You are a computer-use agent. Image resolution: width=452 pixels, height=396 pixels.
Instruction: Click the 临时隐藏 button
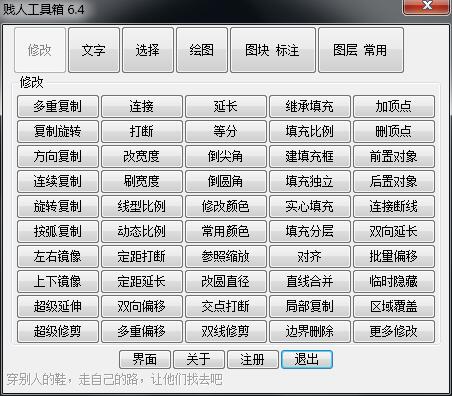394,281
